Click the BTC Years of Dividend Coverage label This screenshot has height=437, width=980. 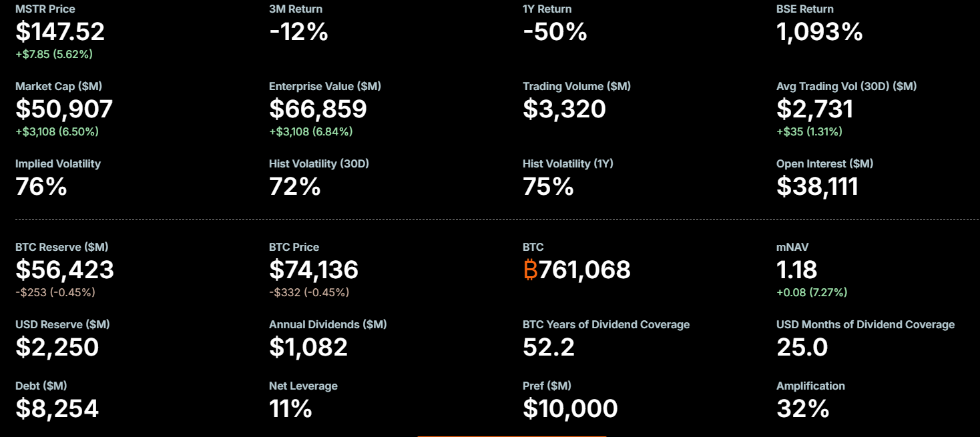[606, 324]
